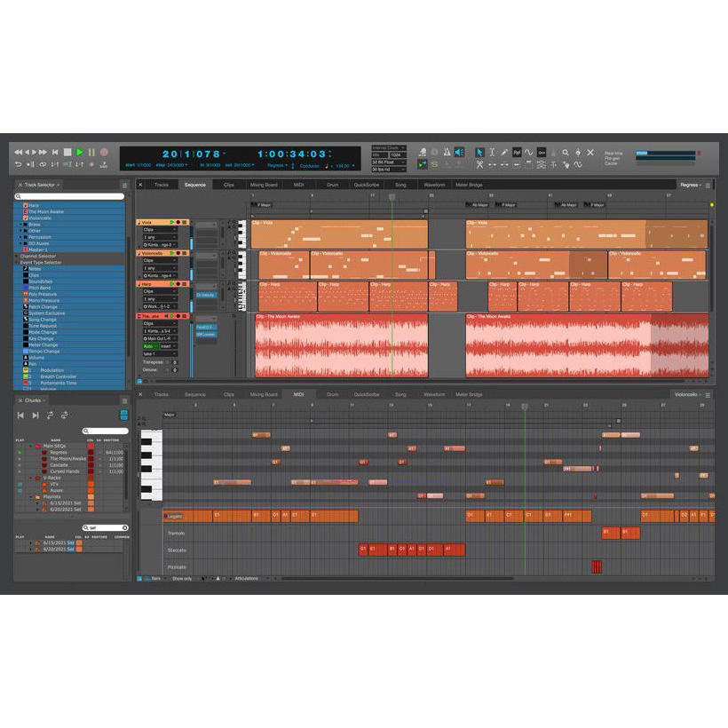Open the Waveform tab in upper editor
Viewport: 728px width, 728px height.
tap(434, 185)
